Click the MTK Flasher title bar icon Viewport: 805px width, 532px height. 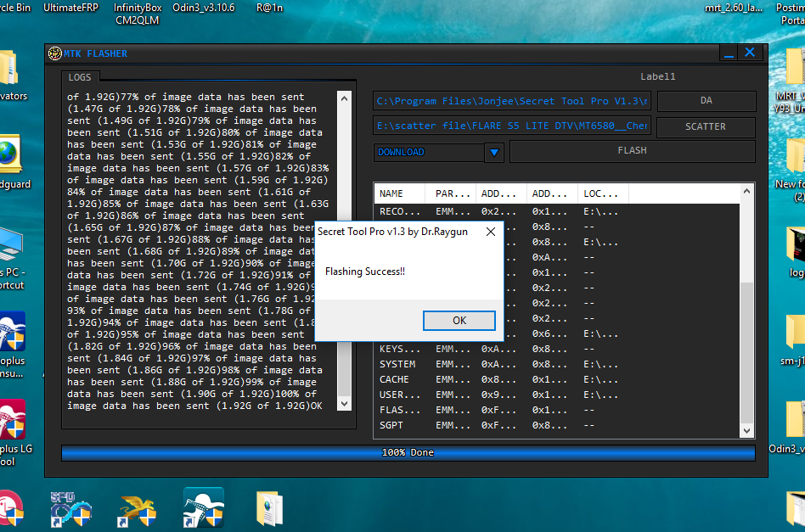(x=55, y=53)
